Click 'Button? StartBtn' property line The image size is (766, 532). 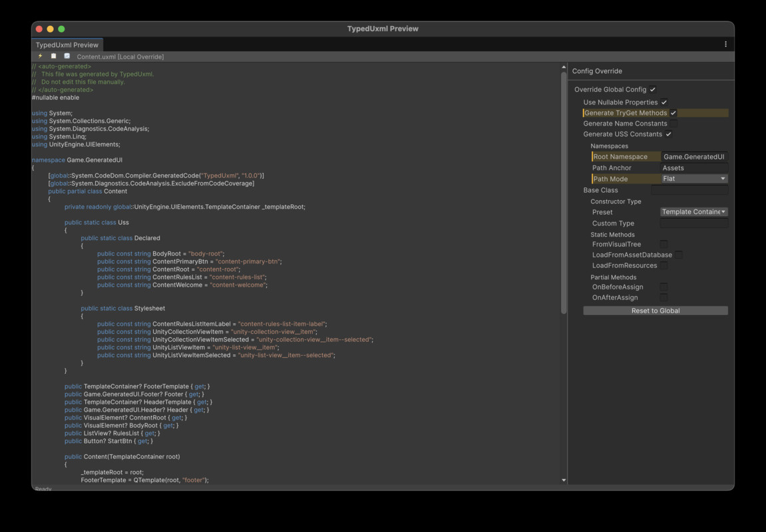(x=108, y=441)
